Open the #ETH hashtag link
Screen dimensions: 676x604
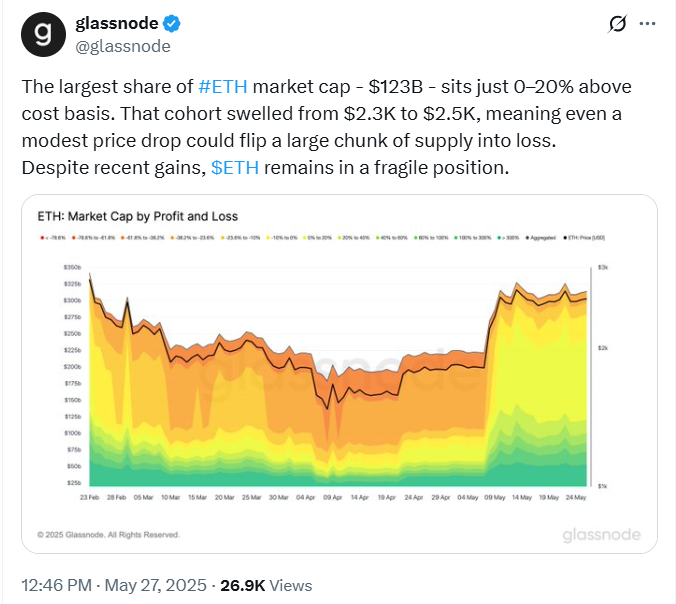(226, 87)
